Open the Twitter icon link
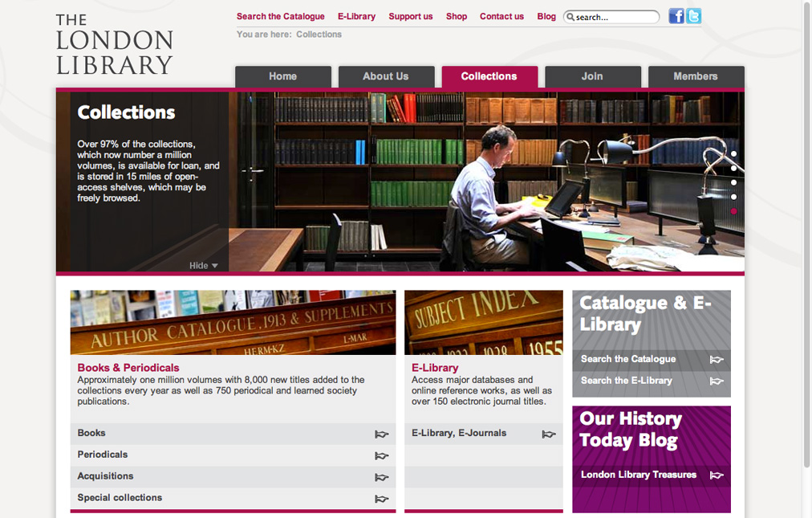The image size is (812, 518). (x=693, y=16)
